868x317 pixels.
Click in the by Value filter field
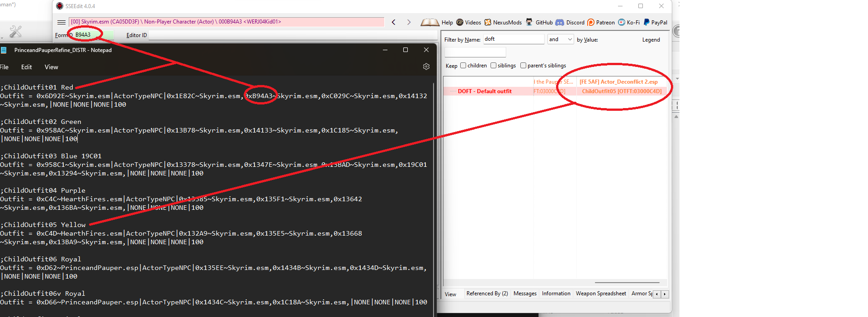tap(475, 52)
